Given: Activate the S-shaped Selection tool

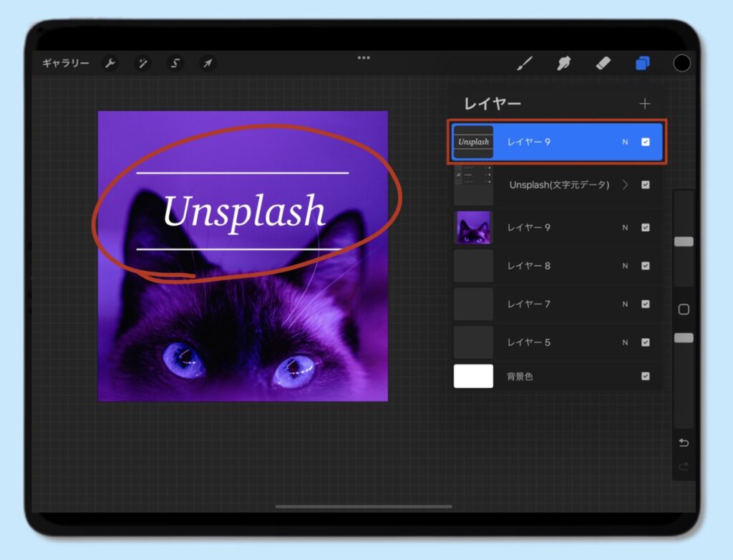Looking at the screenshot, I should point(175,63).
